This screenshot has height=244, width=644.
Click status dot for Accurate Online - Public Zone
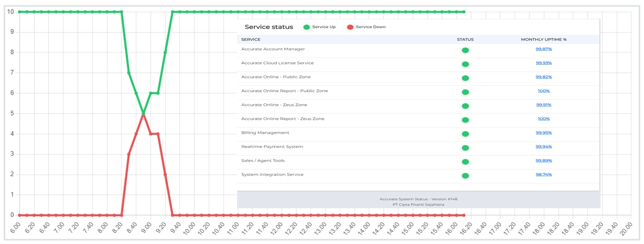(465, 78)
